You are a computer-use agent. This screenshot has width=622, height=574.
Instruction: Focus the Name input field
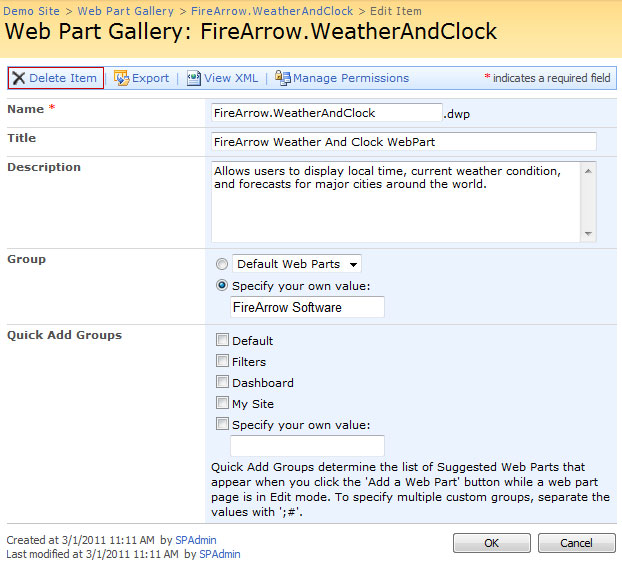(325, 113)
